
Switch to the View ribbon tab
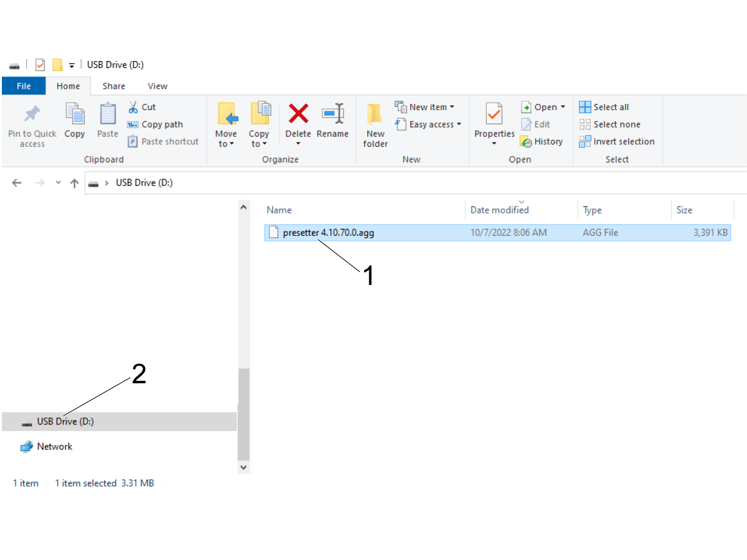click(x=157, y=86)
